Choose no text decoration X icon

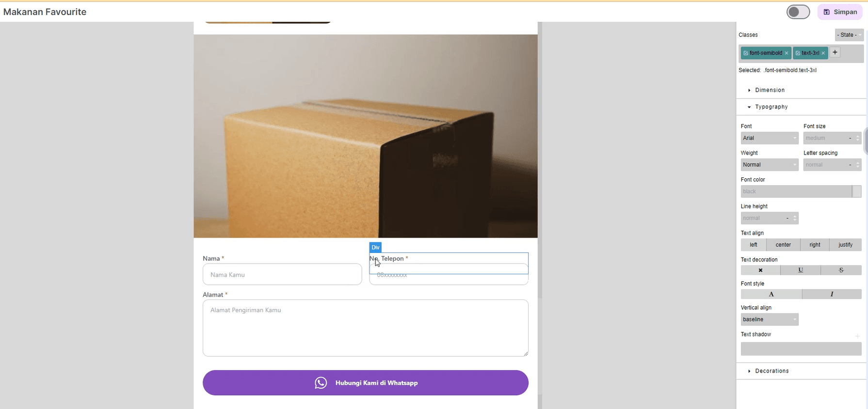760,270
